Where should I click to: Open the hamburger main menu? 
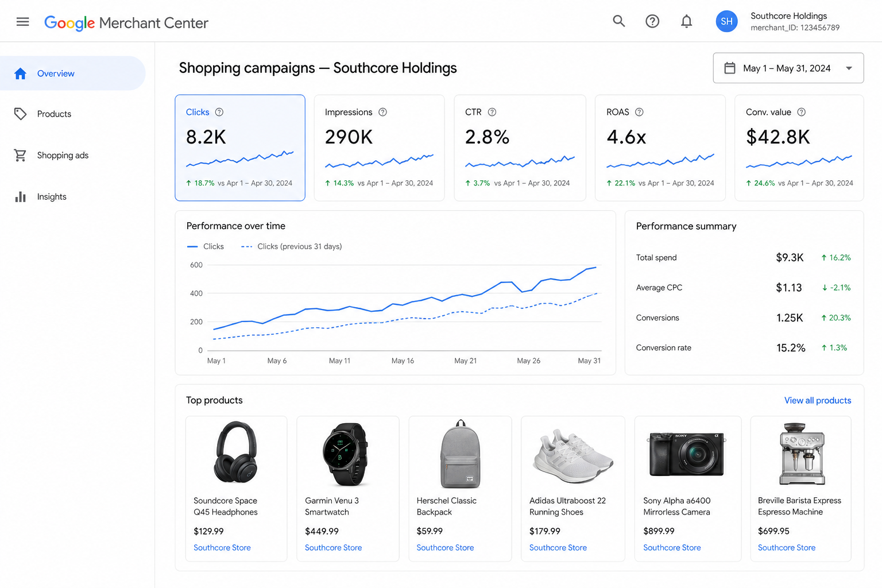click(23, 22)
